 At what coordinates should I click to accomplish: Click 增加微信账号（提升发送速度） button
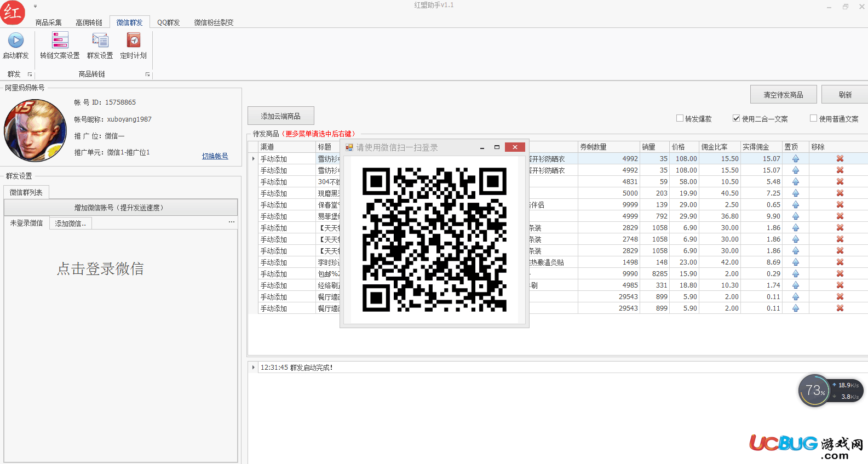(x=120, y=208)
